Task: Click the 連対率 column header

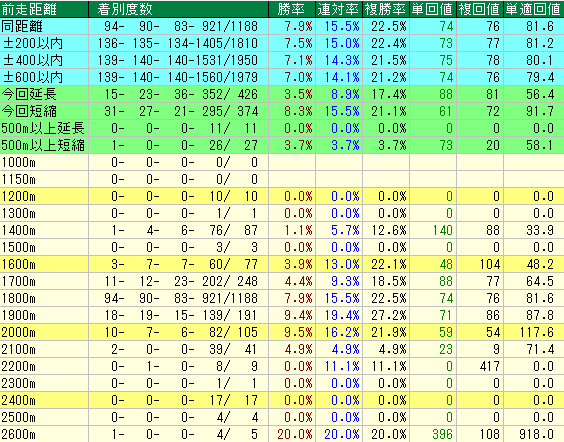Action: pyautogui.click(x=339, y=9)
